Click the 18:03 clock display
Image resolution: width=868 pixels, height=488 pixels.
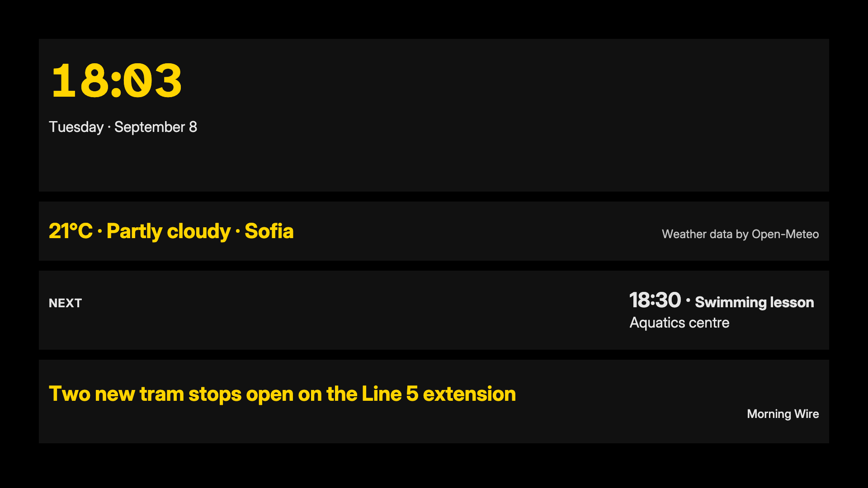tap(117, 81)
